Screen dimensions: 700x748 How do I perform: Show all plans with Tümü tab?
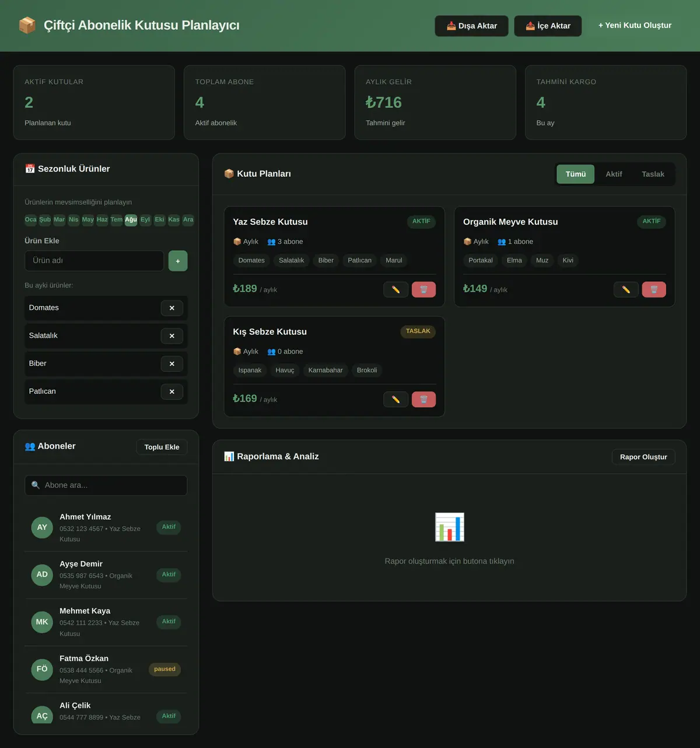[x=576, y=174]
